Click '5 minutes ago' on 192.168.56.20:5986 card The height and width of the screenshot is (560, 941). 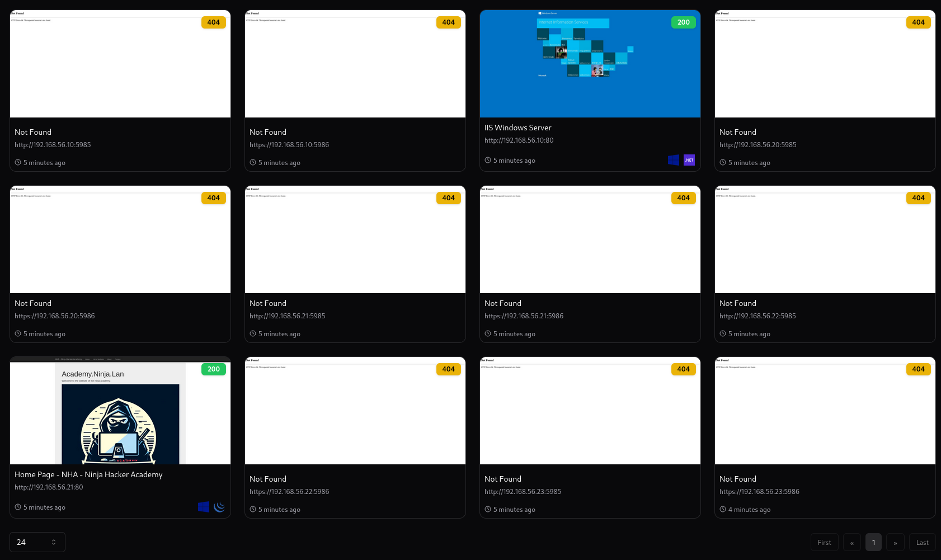tap(44, 334)
